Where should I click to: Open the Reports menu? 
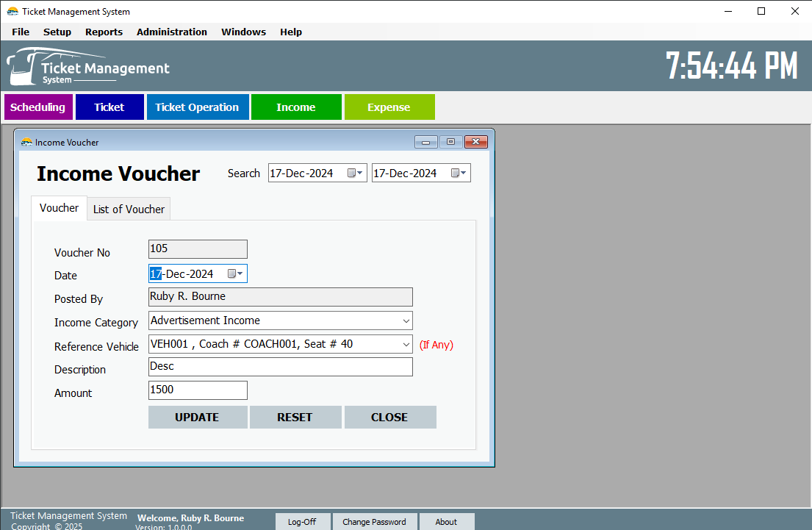(x=104, y=32)
